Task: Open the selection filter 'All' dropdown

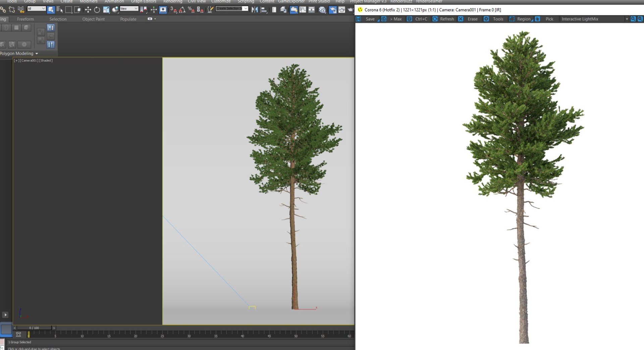Action: pyautogui.click(x=36, y=8)
